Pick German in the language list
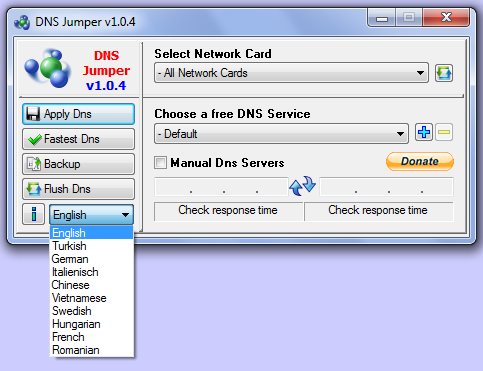 (91, 259)
